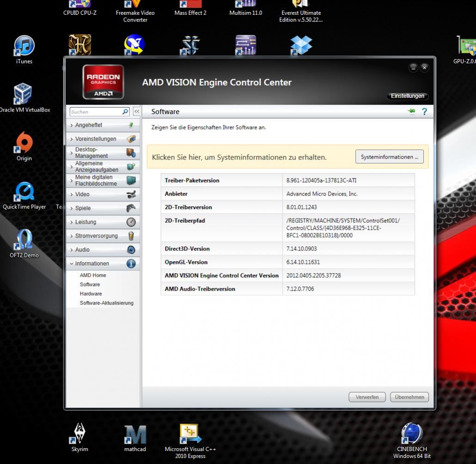Open Multisim 11.0 shortcut
This screenshot has width=476, height=464.
[245, 9]
